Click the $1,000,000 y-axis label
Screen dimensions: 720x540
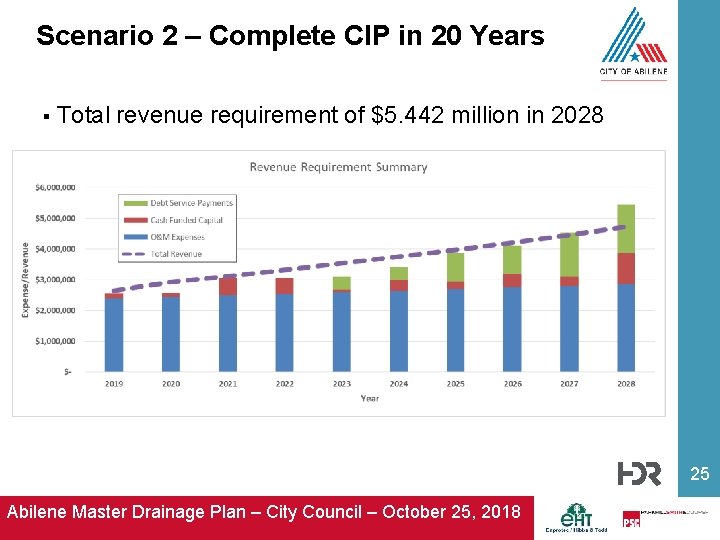pos(55,341)
